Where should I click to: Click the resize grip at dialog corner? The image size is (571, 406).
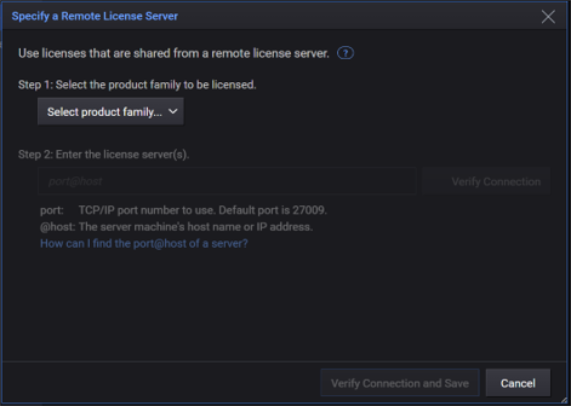564,400
